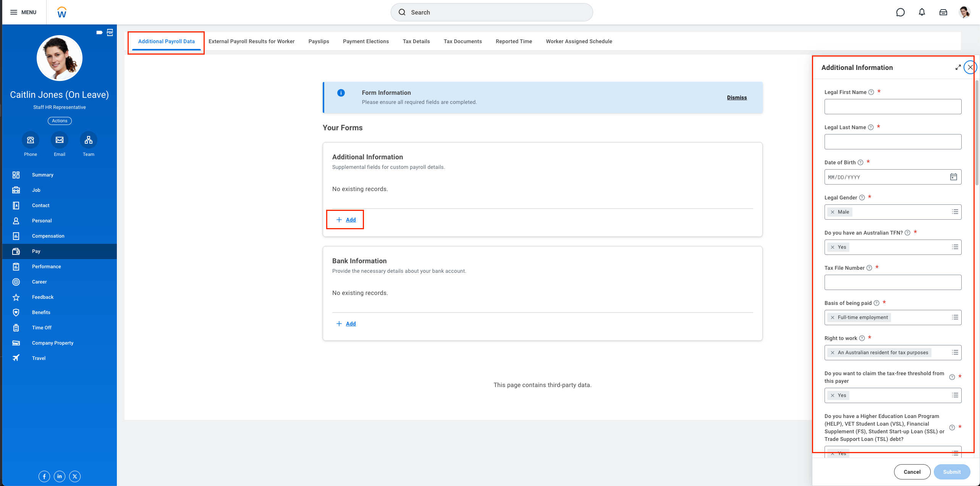The height and width of the screenshot is (486, 980).
Task: Switch to Tax Documents tab
Action: click(x=463, y=41)
